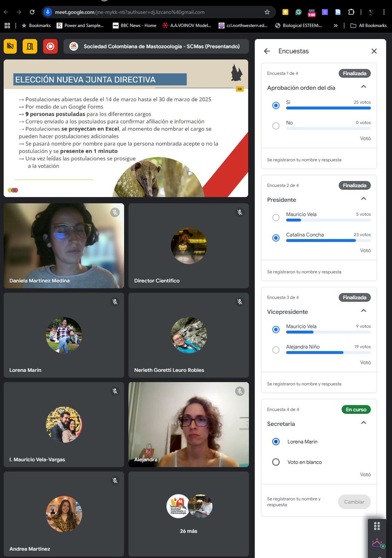
Task: Go back from the Encuestas panel
Action: click(267, 51)
